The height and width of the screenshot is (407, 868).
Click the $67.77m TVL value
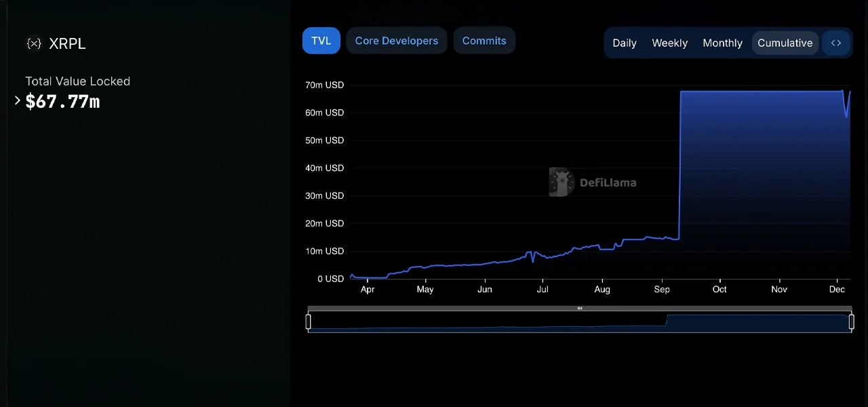click(62, 102)
